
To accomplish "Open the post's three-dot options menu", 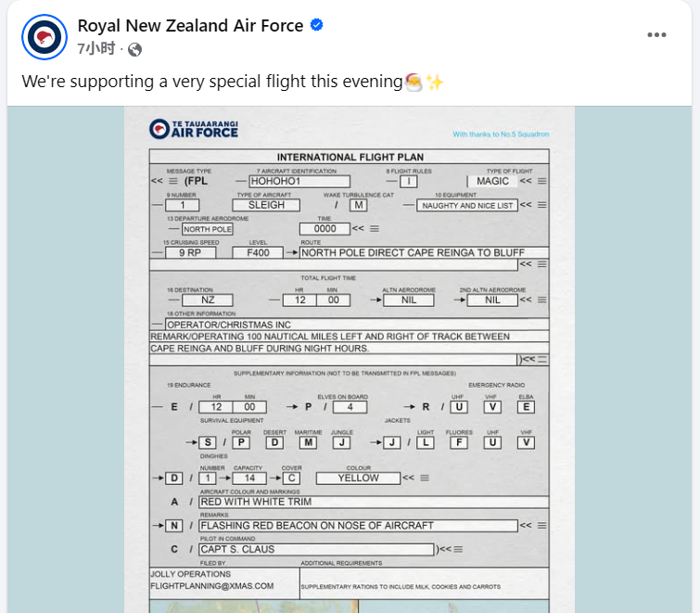I will point(656,35).
